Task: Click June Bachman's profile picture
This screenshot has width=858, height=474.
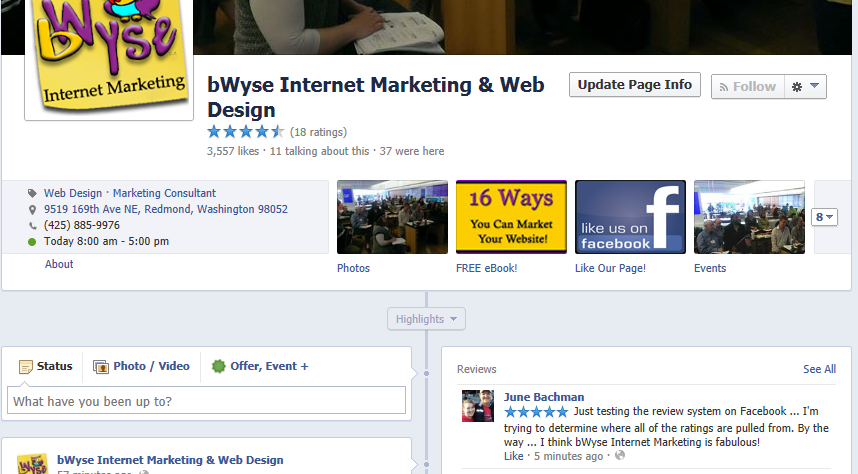Action: (478, 406)
